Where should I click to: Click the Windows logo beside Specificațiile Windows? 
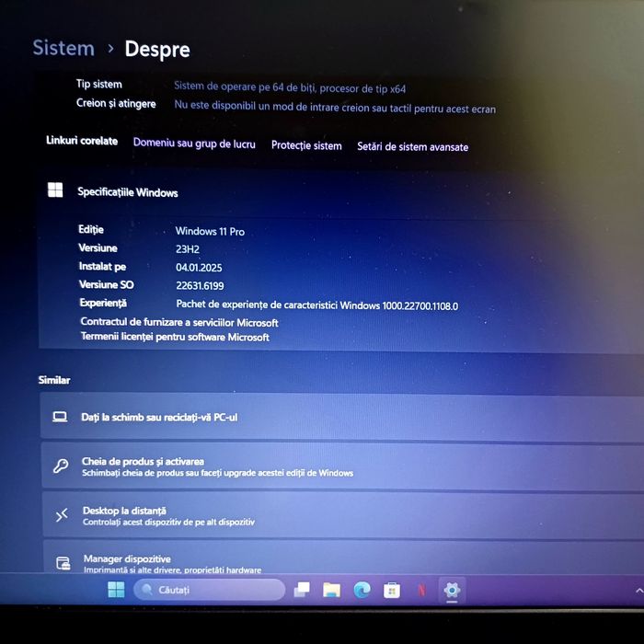[x=55, y=190]
